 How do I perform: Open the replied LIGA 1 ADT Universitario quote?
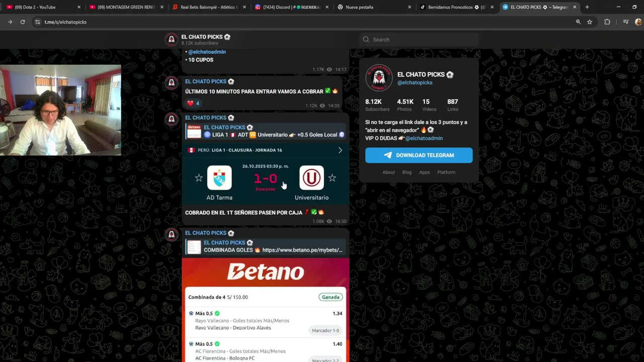point(266,131)
